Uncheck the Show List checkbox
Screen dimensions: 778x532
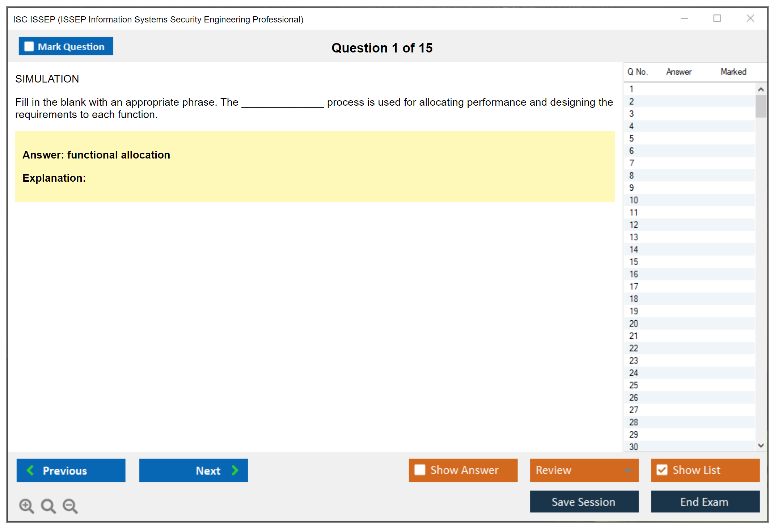pyautogui.click(x=662, y=470)
